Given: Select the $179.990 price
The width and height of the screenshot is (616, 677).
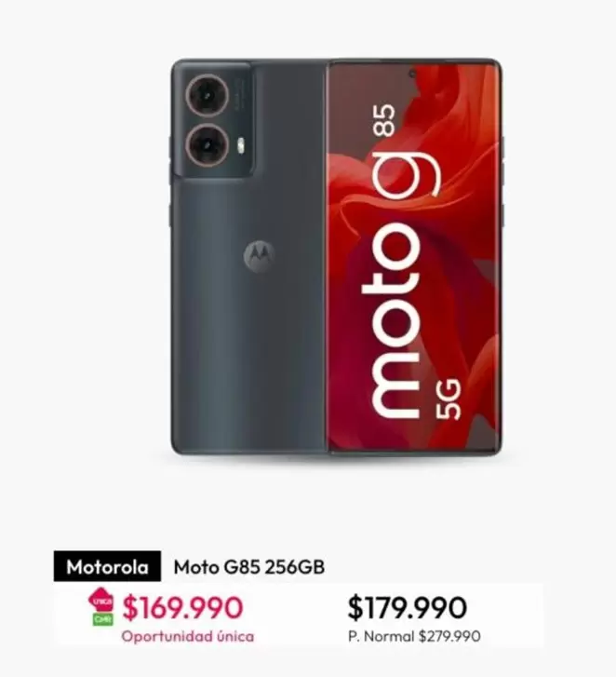Looking at the screenshot, I should [408, 607].
